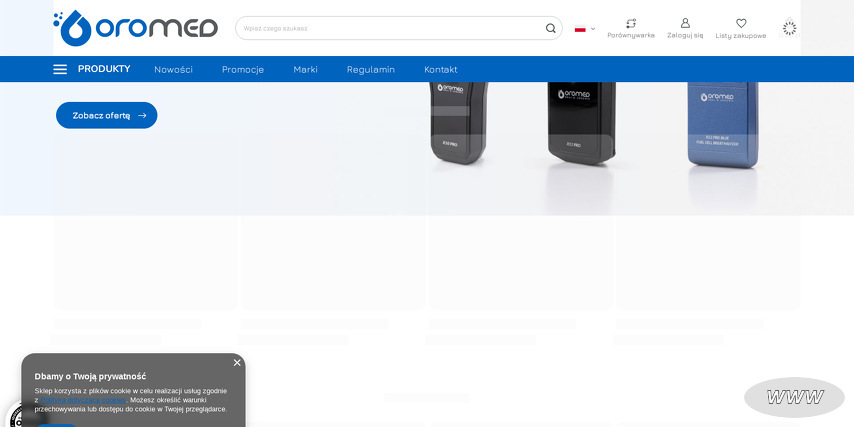The image size is (854, 427).
Task: Click the loading cart icon in header
Action: click(x=789, y=28)
